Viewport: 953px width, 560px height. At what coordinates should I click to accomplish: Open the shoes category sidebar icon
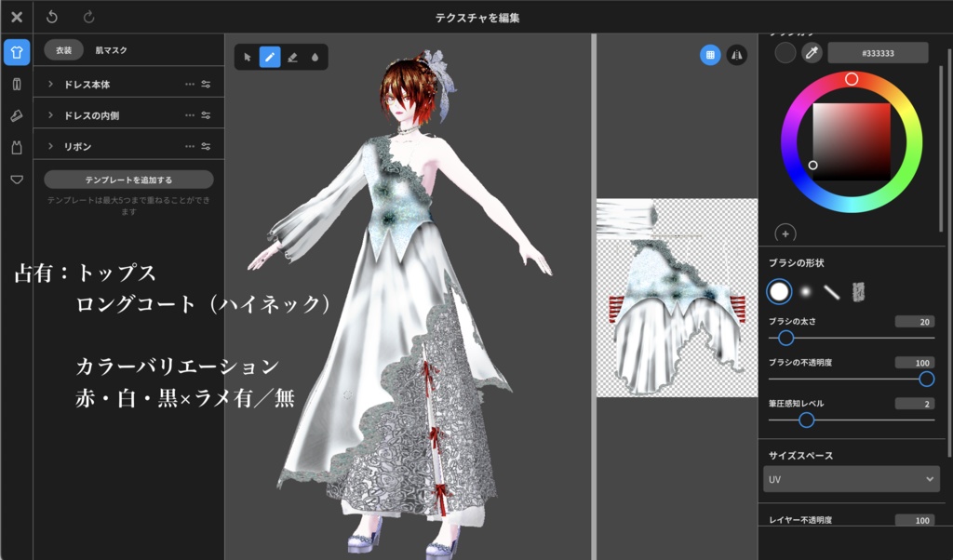pos(17,115)
